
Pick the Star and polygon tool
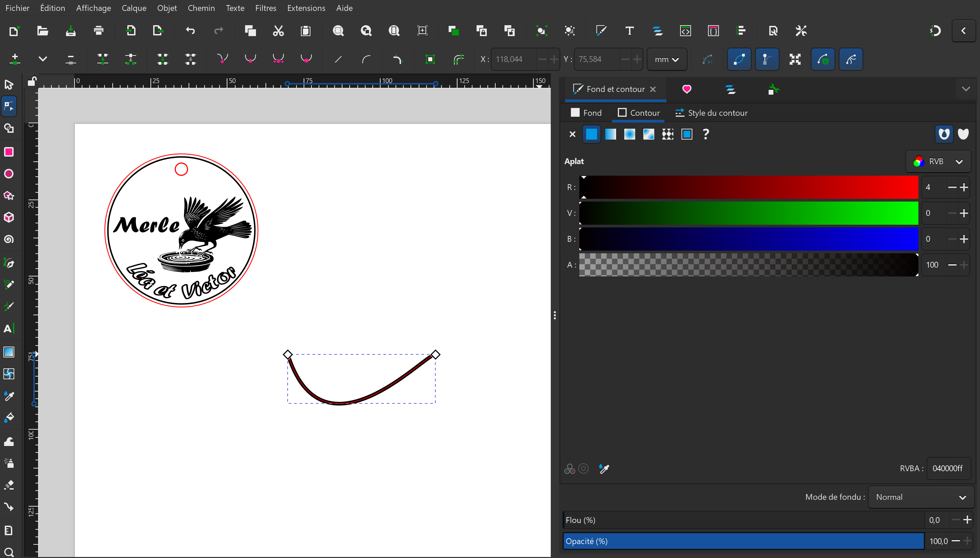(x=9, y=196)
